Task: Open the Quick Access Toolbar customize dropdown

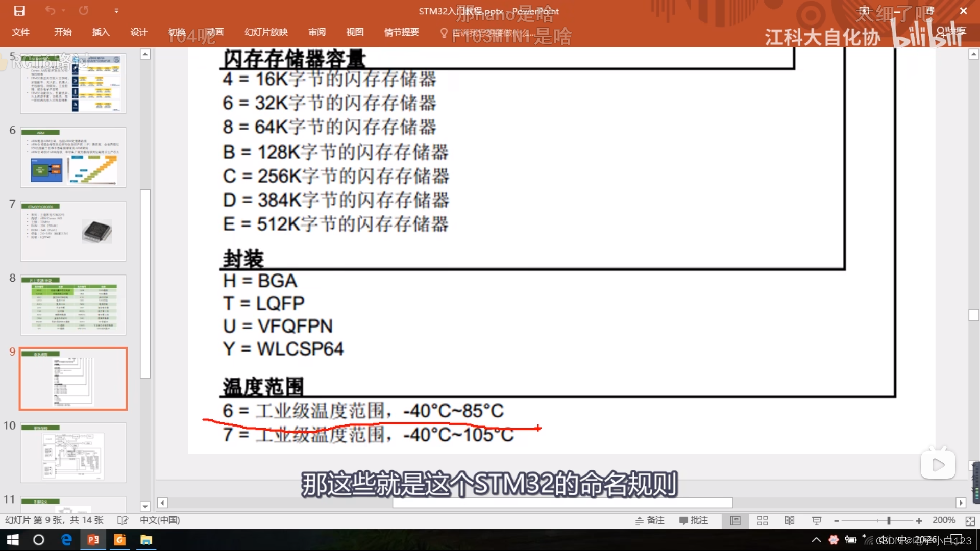Action: pyautogui.click(x=116, y=10)
